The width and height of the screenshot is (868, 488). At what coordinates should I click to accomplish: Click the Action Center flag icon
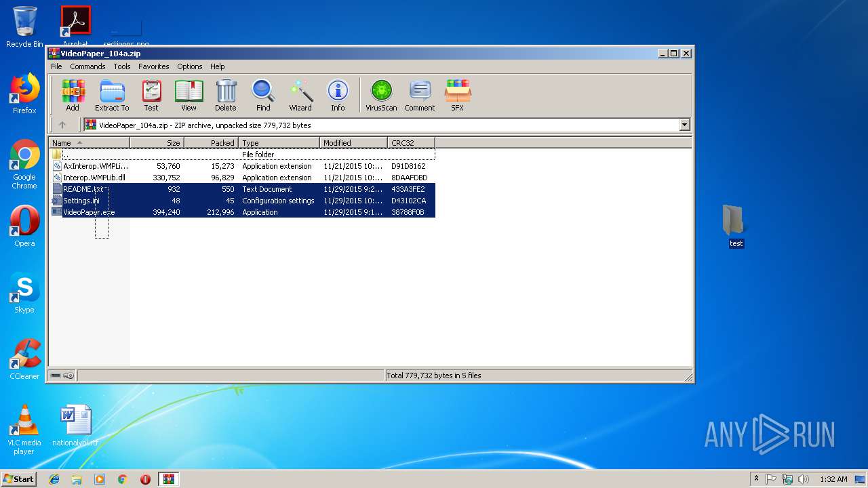coord(771,479)
